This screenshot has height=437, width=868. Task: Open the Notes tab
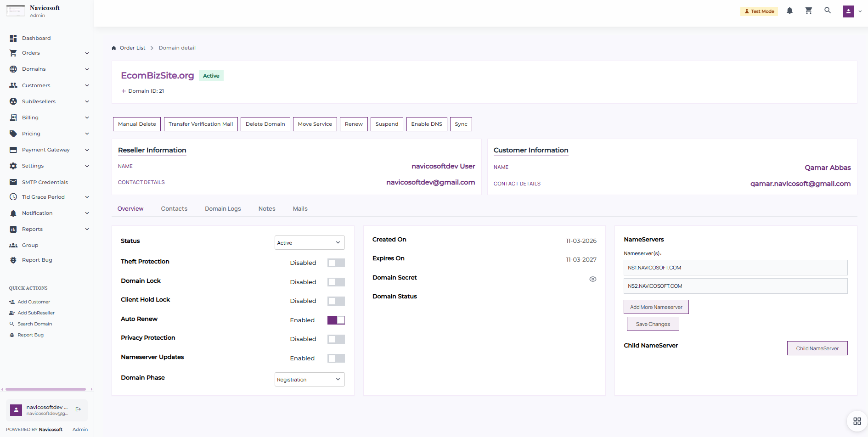267,208
